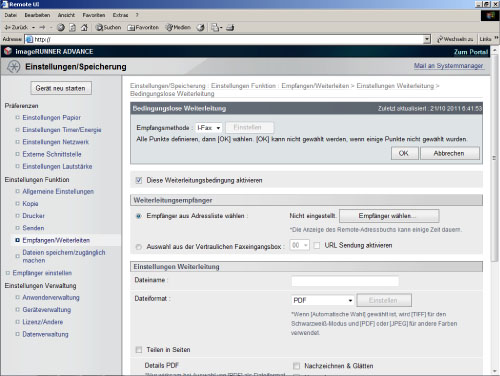This screenshot has height=376, width=500.
Task: Open the Favoriten star toolbar button
Action: [x=143, y=27]
